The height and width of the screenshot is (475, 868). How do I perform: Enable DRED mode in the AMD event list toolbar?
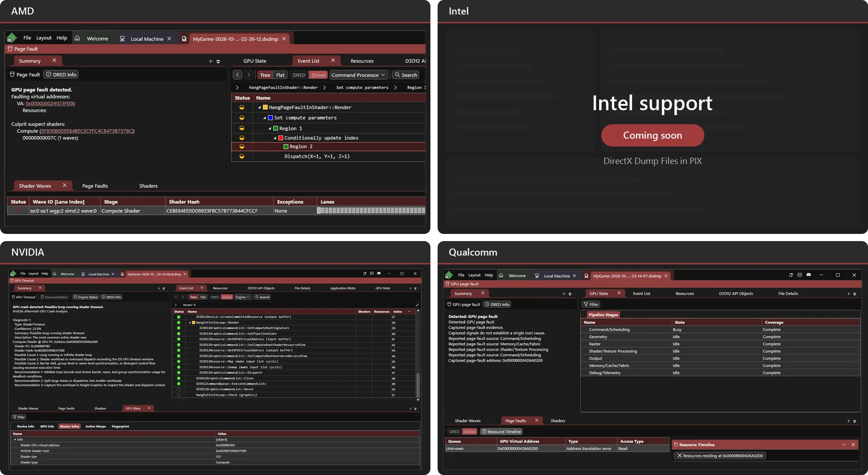(299, 75)
